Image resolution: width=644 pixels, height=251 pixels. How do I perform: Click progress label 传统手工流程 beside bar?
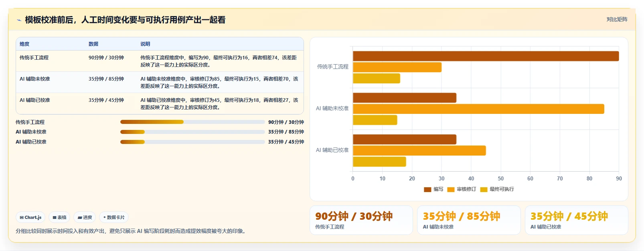[30, 122]
